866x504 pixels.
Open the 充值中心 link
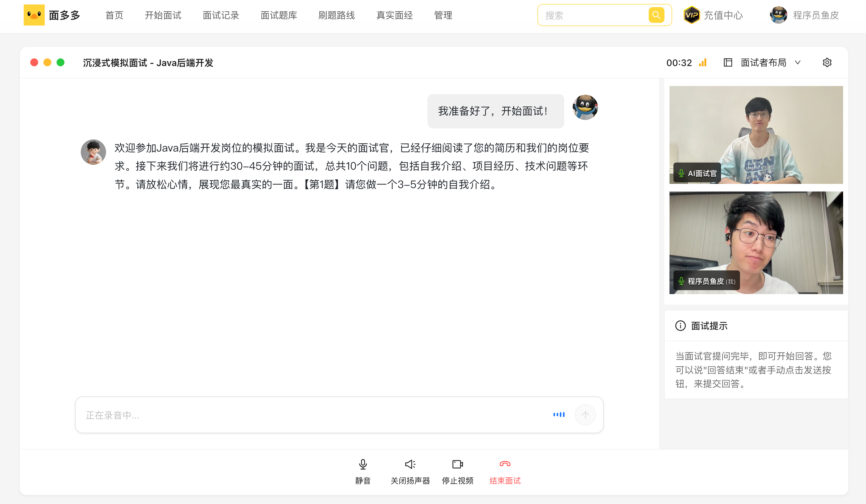pos(723,15)
